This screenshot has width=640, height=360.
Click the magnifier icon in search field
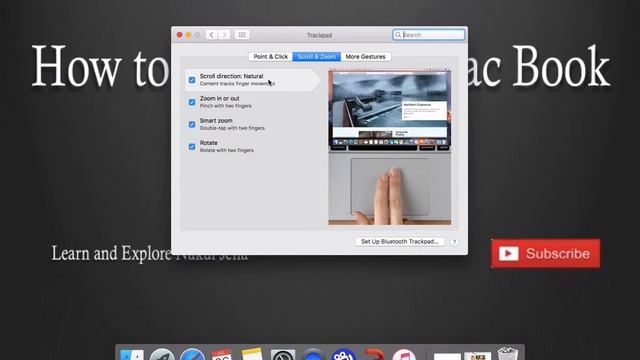point(398,35)
